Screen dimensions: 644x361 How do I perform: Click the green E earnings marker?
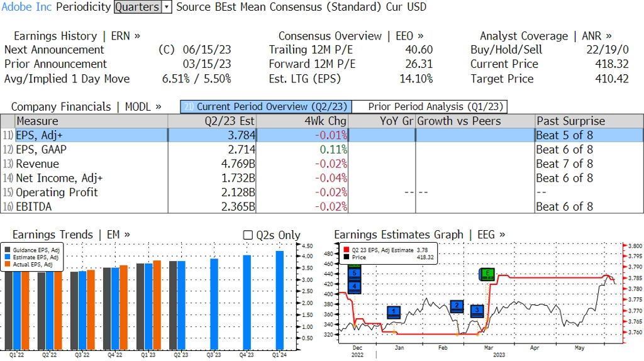(x=487, y=274)
